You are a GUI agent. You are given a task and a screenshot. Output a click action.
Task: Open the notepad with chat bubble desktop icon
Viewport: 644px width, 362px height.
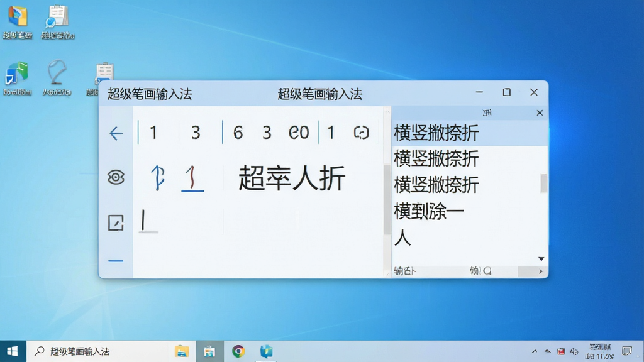[x=57, y=22]
